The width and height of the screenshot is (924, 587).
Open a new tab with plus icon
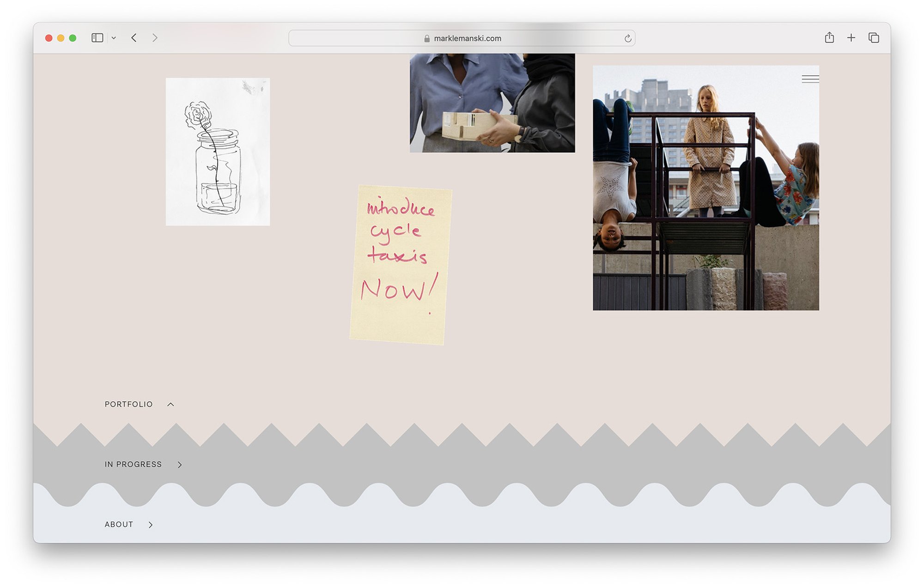(x=851, y=38)
